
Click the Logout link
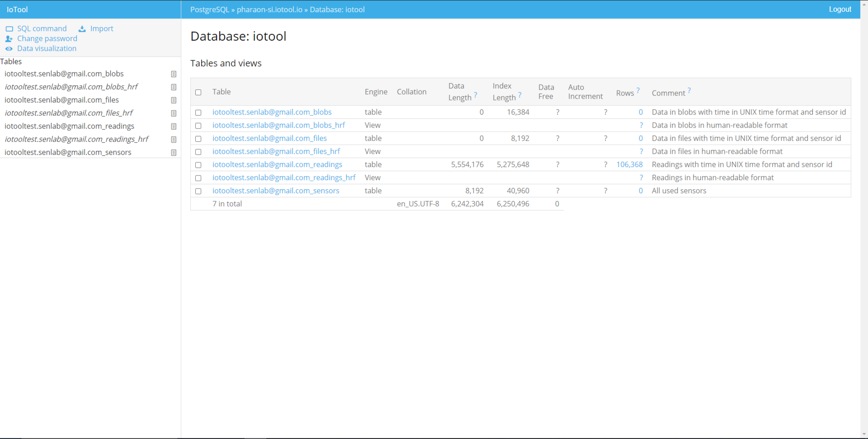pos(840,9)
